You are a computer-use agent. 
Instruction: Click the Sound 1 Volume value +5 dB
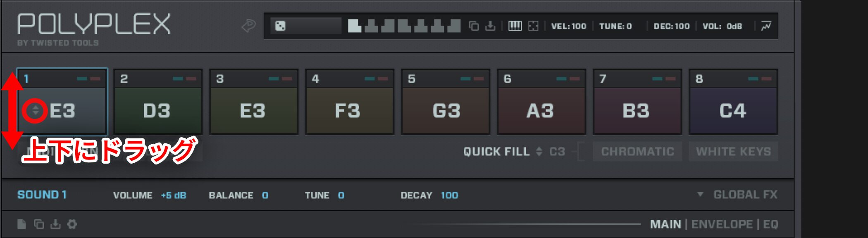(174, 195)
